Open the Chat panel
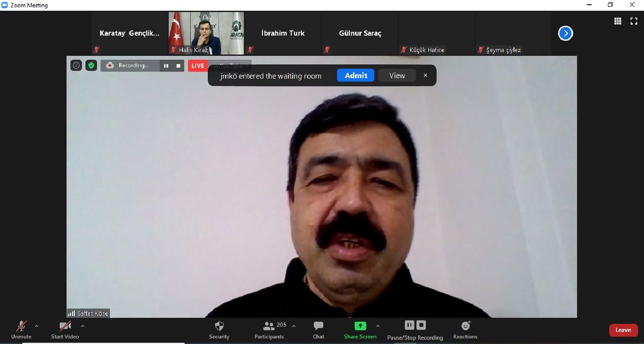This screenshot has width=644, height=344. tap(318, 330)
